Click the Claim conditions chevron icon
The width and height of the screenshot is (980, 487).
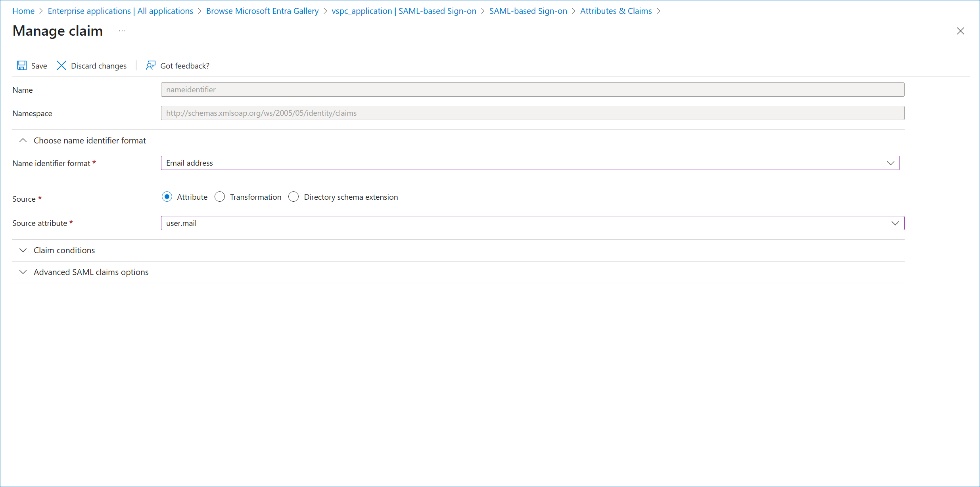coord(23,250)
